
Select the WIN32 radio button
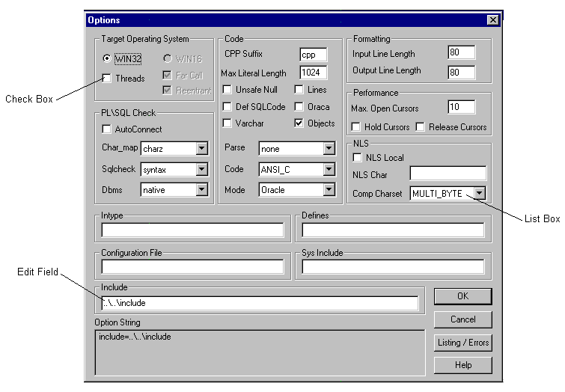pyautogui.click(x=108, y=58)
